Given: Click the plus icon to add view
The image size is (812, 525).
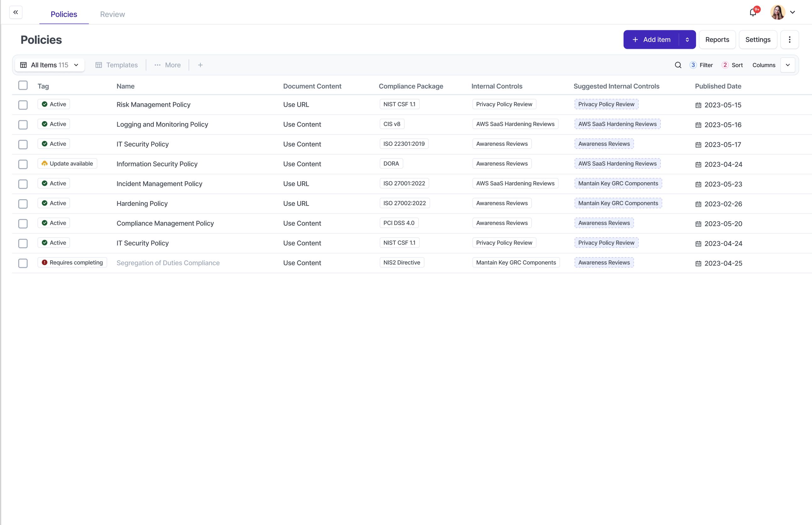Looking at the screenshot, I should (x=200, y=65).
